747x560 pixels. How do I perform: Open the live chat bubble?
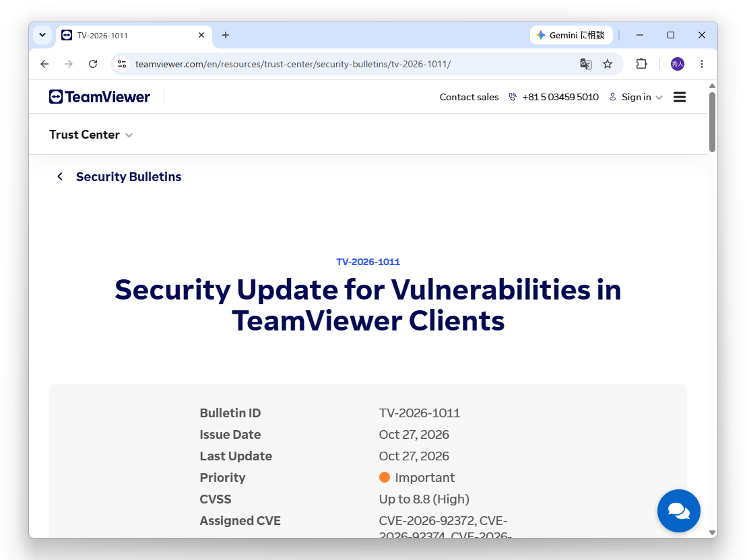(x=678, y=510)
